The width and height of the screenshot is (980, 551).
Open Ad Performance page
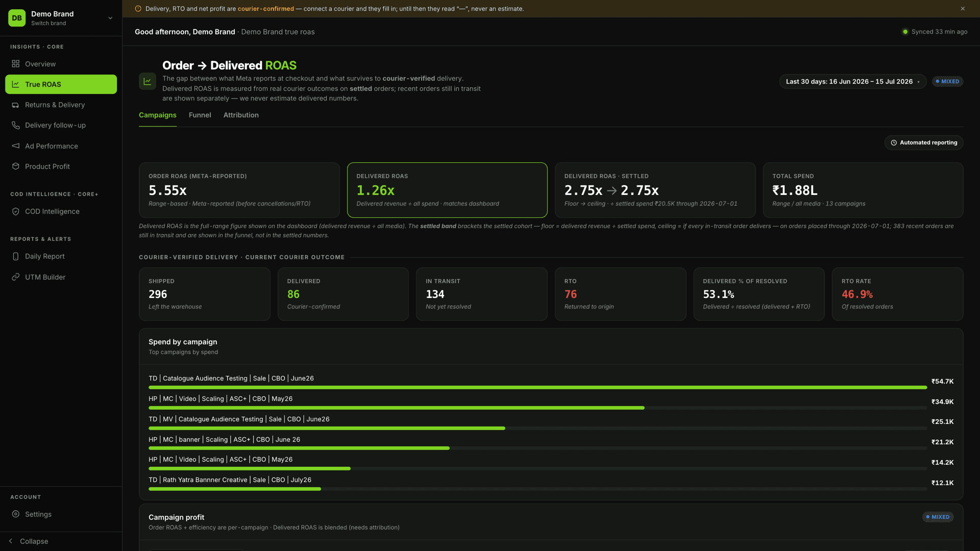(x=61, y=146)
